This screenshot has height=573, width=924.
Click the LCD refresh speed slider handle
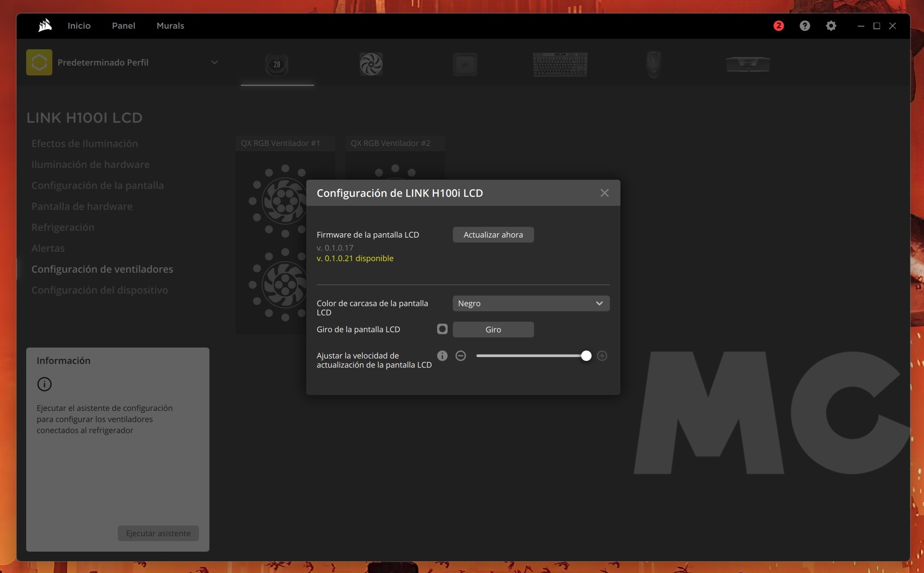[x=586, y=356]
